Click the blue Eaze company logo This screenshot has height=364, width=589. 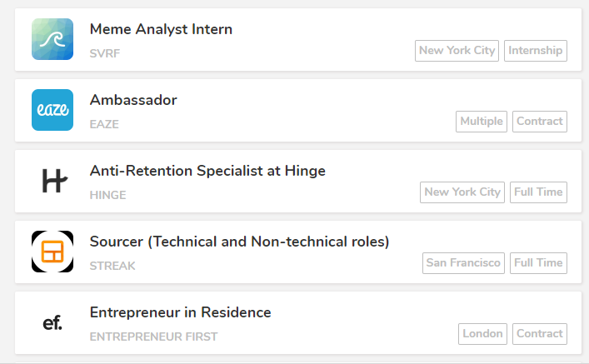(x=52, y=110)
